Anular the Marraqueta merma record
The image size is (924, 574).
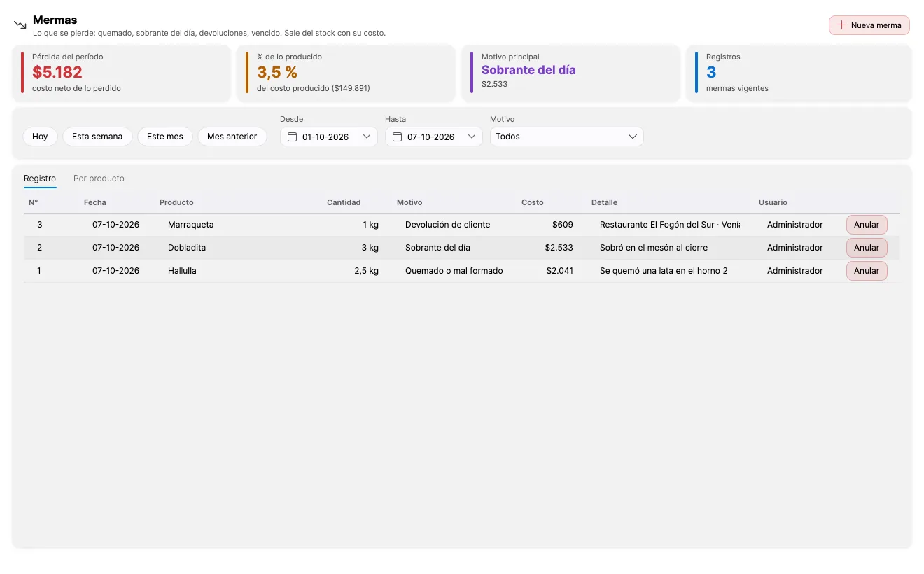(x=867, y=225)
